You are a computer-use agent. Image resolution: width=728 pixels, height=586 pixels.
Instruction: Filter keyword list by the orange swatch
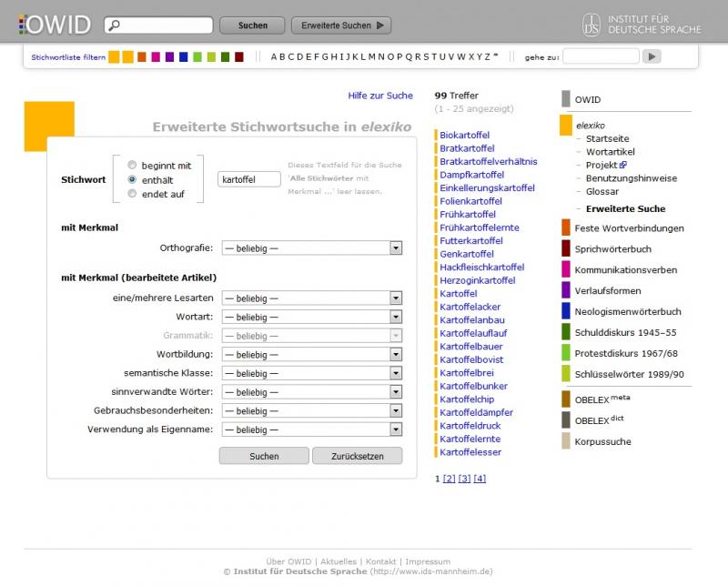click(x=142, y=56)
